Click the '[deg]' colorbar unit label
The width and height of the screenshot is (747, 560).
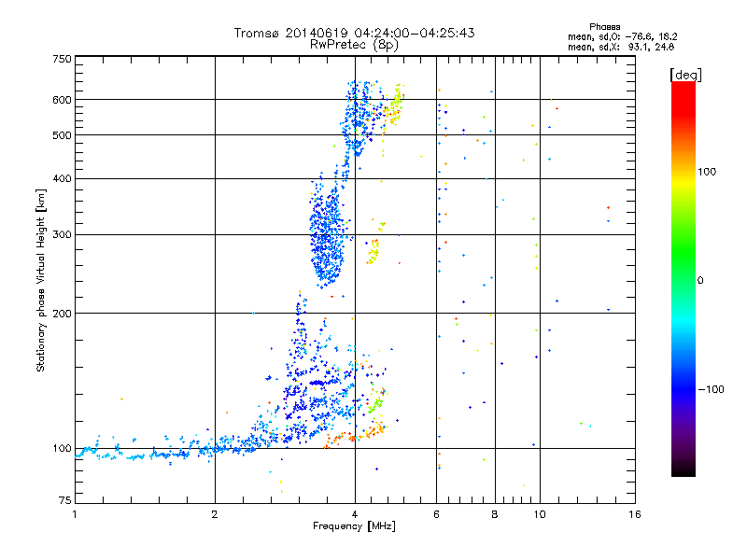point(685,75)
